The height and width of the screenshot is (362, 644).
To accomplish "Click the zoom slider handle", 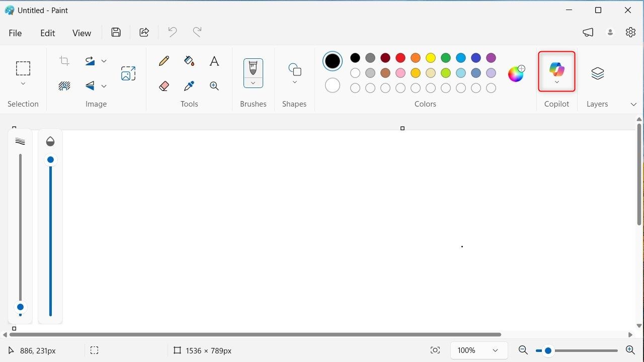I will pyautogui.click(x=548, y=350).
